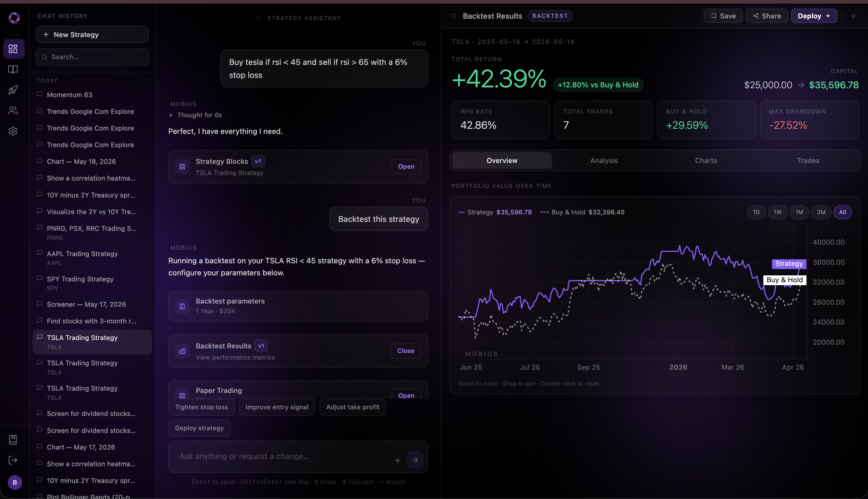Open the user avatar labeled B

click(x=15, y=482)
